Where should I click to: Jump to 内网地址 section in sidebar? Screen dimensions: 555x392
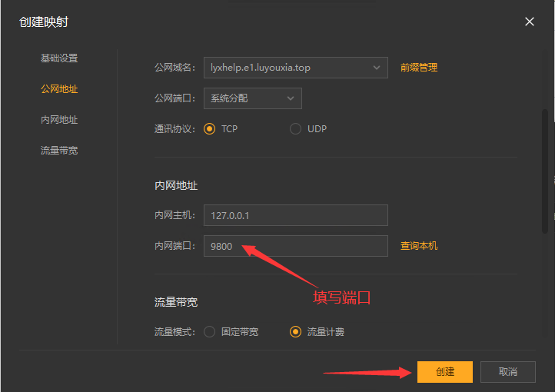coord(59,120)
